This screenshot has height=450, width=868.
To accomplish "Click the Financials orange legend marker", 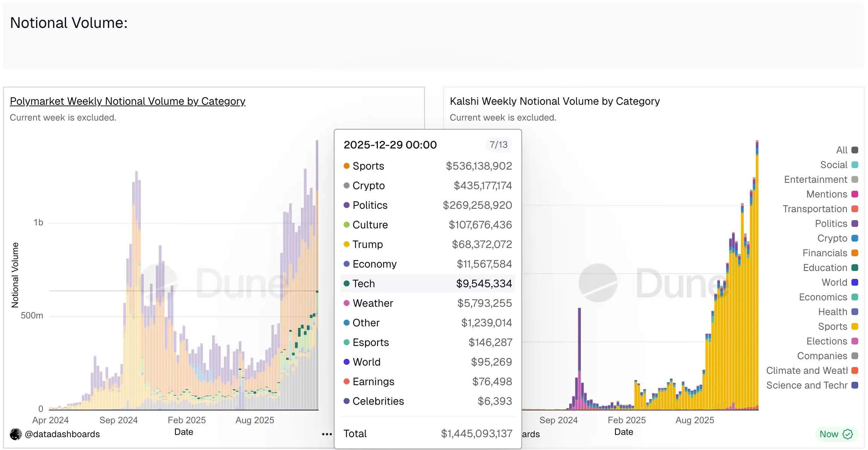I will pos(855,253).
